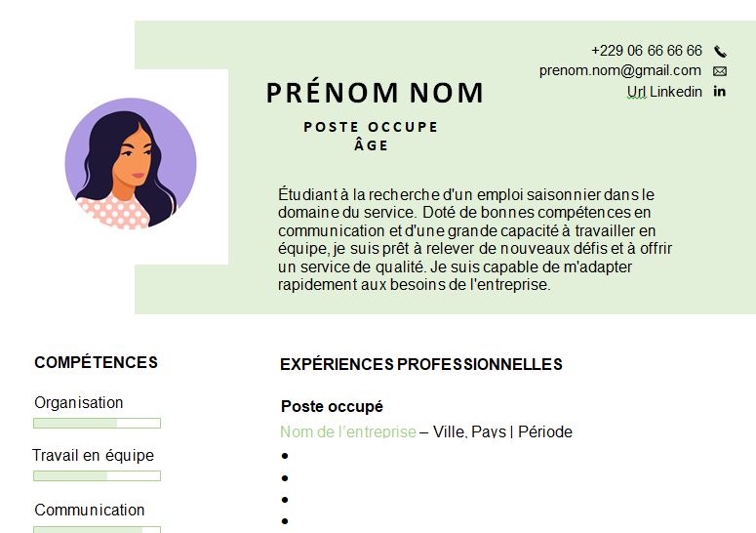Click the POSTE OCCUPE subtitle

[x=371, y=127]
